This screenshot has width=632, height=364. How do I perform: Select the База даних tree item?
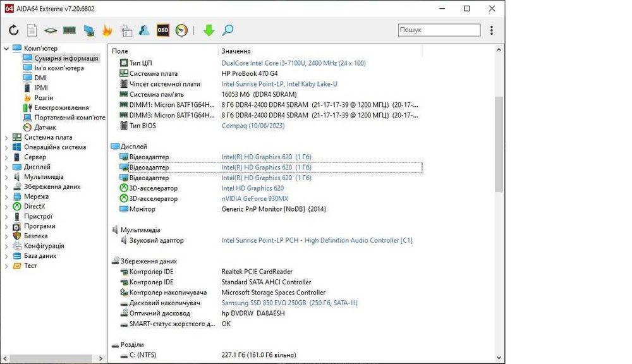(x=40, y=256)
